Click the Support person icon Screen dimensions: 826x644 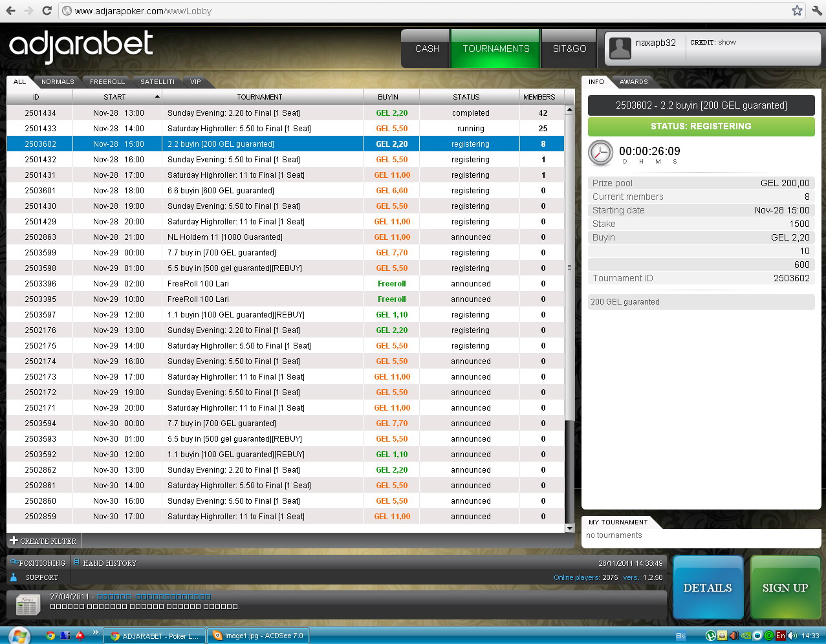tap(14, 577)
